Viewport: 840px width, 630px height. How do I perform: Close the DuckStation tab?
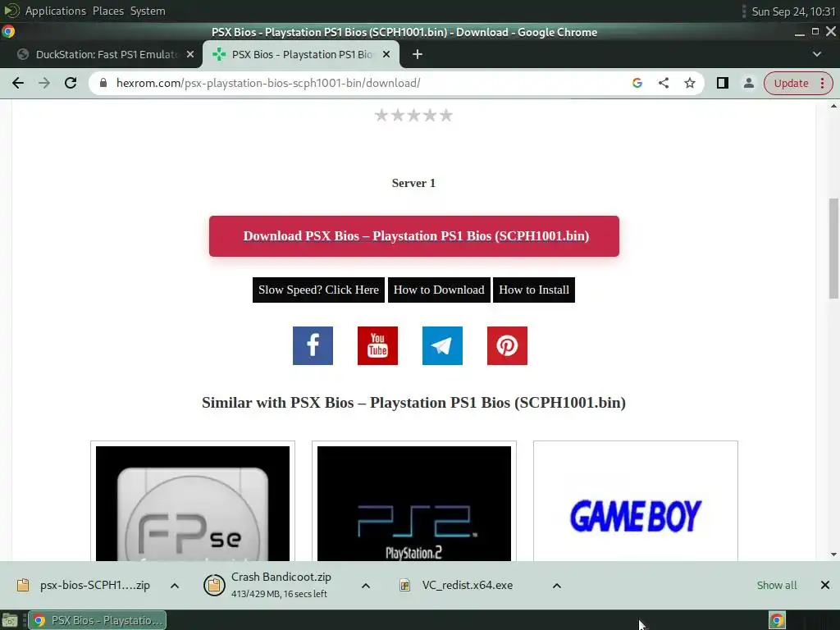tap(190, 54)
